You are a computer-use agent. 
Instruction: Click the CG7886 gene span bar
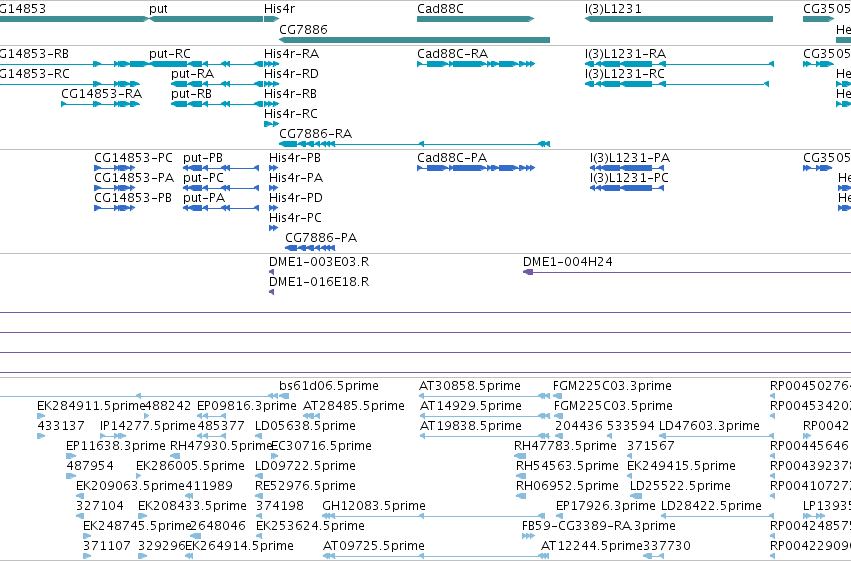pos(414,40)
